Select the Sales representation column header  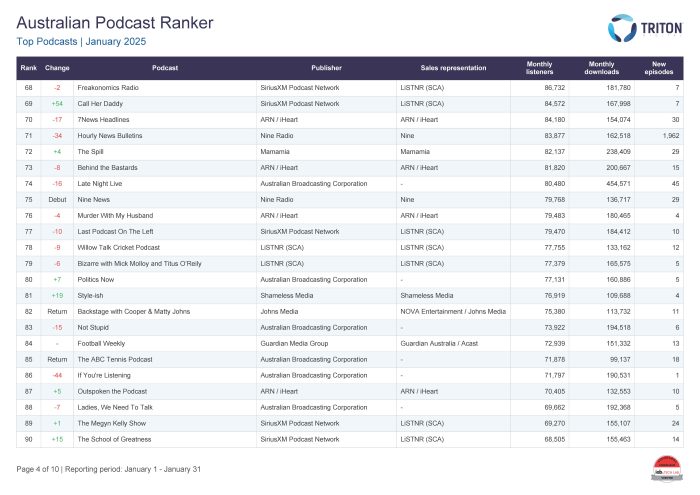click(453, 68)
